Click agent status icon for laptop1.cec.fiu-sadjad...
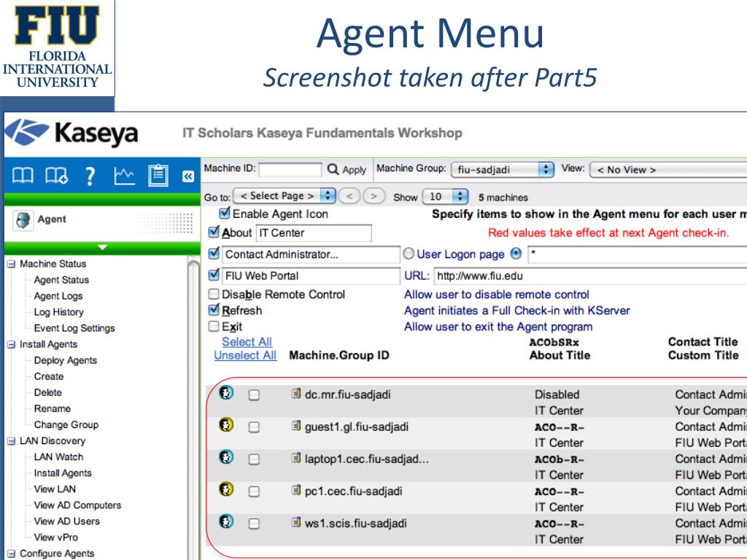 click(x=226, y=456)
